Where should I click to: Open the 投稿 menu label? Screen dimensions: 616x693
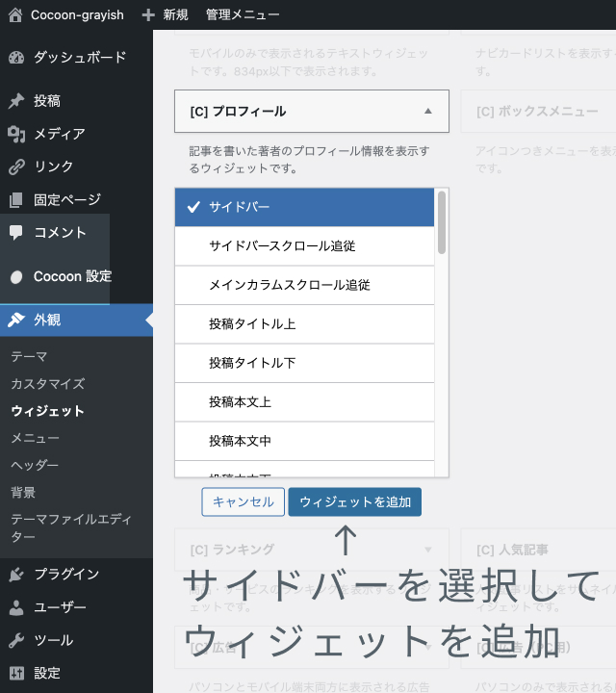[47, 101]
